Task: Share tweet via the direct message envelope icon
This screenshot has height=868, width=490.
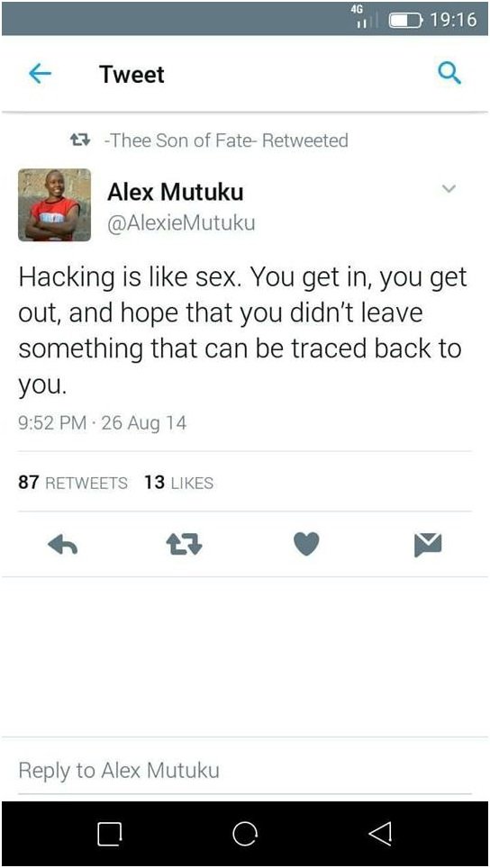Action: [x=428, y=545]
